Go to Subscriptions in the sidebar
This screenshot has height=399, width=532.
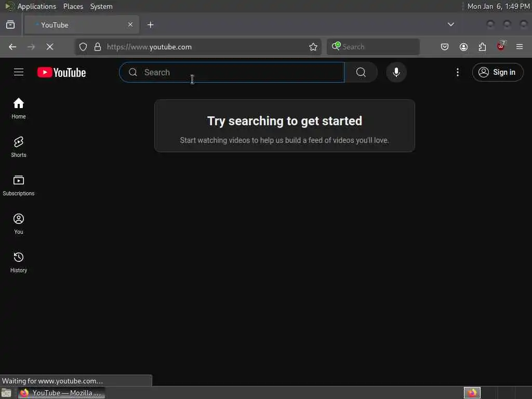[x=18, y=185]
